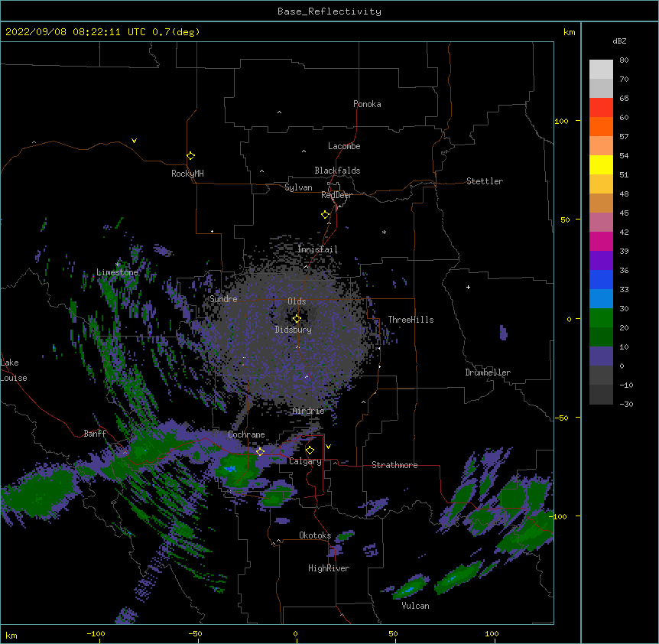Click the magenta 42 dBZ legend swatch
The width and height of the screenshot is (659, 644).
[x=601, y=241]
